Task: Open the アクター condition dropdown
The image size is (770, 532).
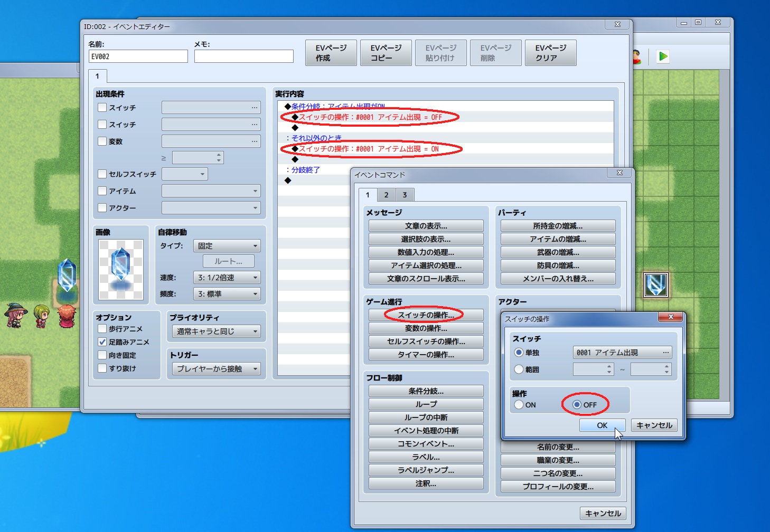Action: point(211,208)
